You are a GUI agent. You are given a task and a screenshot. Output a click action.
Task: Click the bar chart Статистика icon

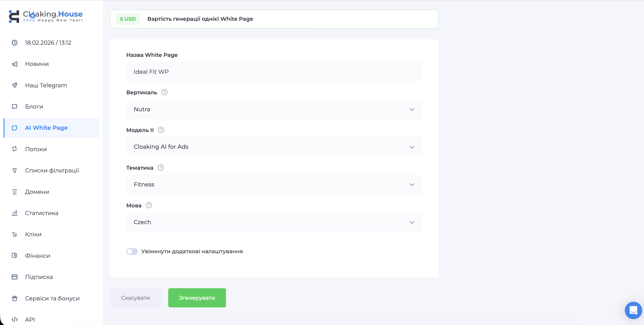coord(15,213)
